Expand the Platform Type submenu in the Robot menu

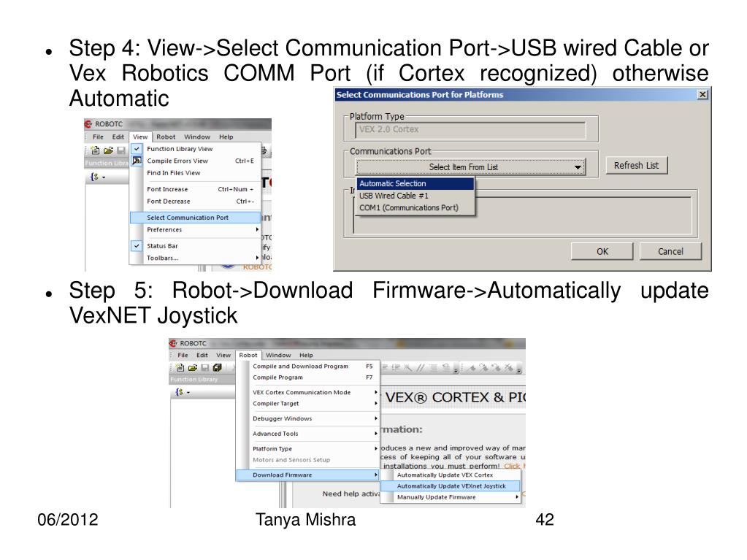click(x=376, y=448)
